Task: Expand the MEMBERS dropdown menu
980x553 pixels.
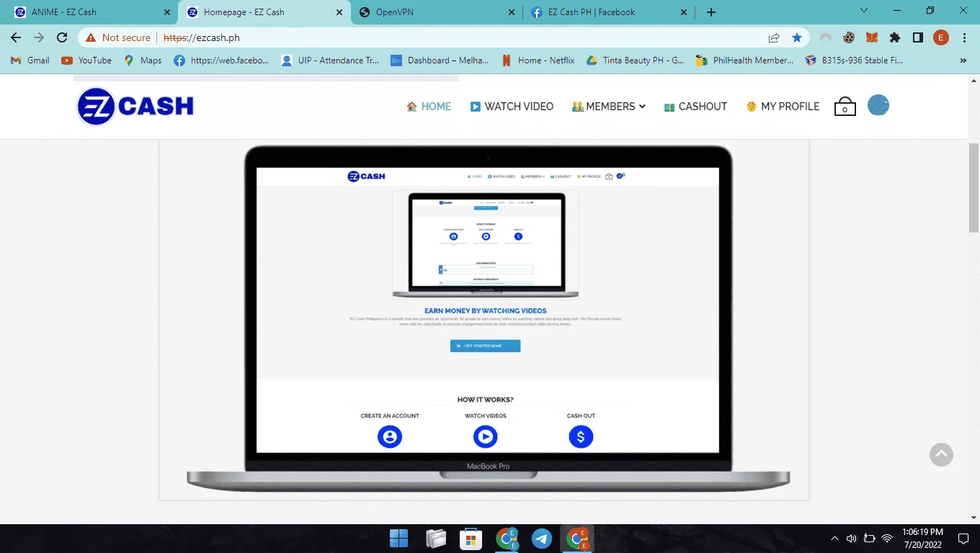Action: (608, 107)
